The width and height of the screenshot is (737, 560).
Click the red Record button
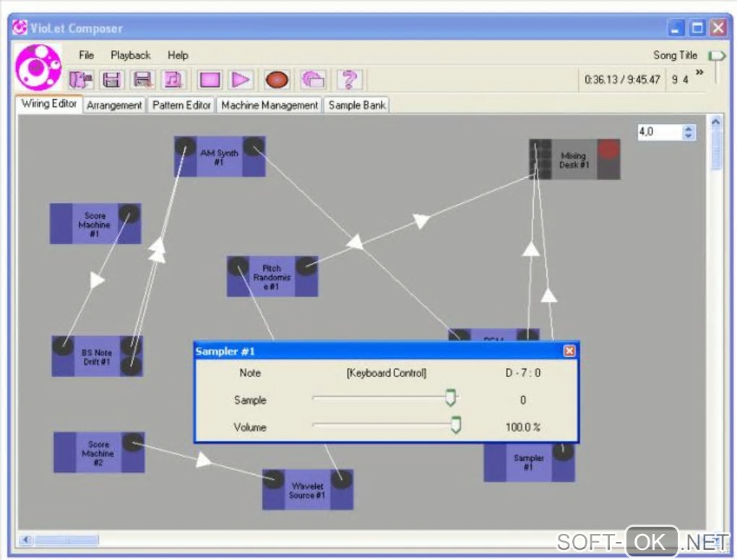[277, 79]
